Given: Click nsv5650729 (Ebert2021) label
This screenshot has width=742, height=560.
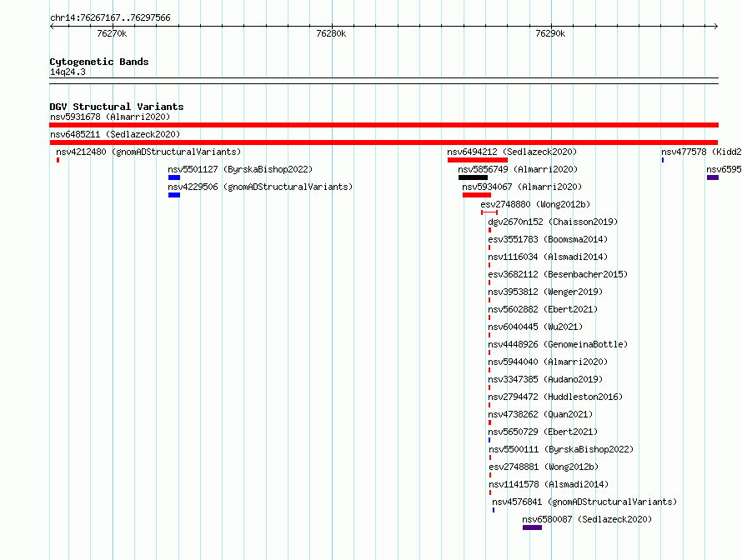Looking at the screenshot, I should pyautogui.click(x=543, y=432).
